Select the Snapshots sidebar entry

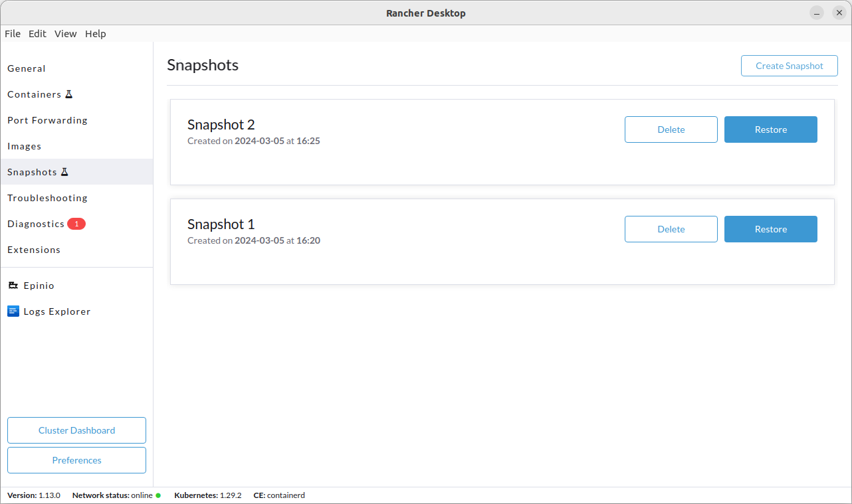pyautogui.click(x=76, y=172)
